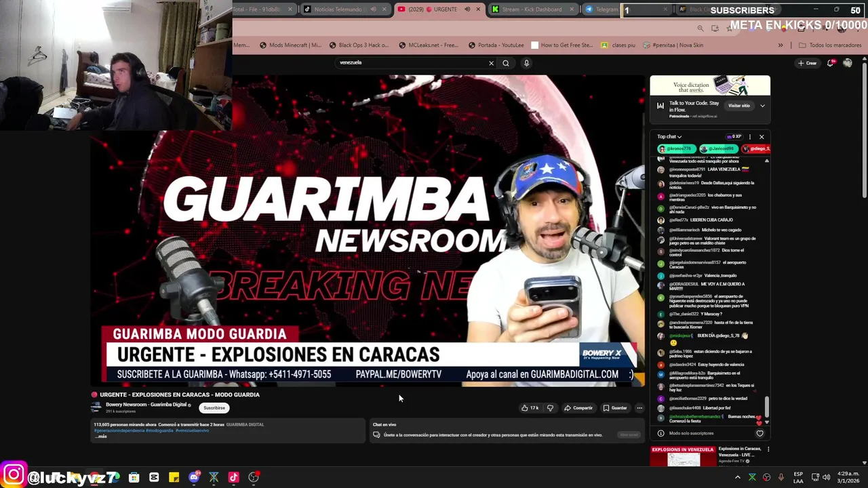Like the live stream (17 k)
This screenshot has height=488, width=868.
pyautogui.click(x=530, y=408)
